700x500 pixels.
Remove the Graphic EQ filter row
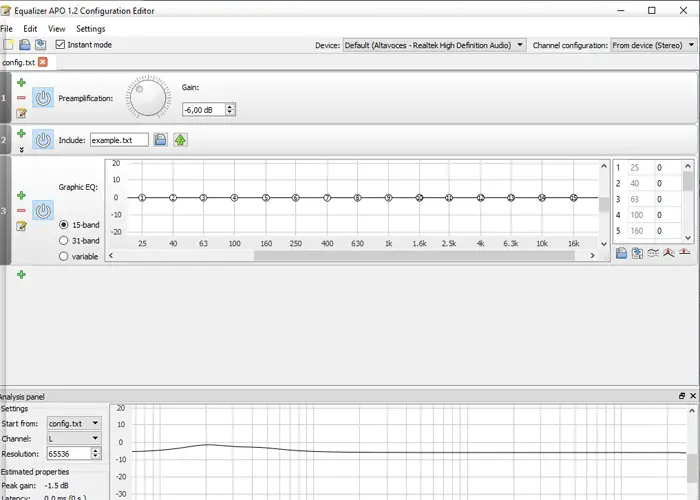[21, 211]
